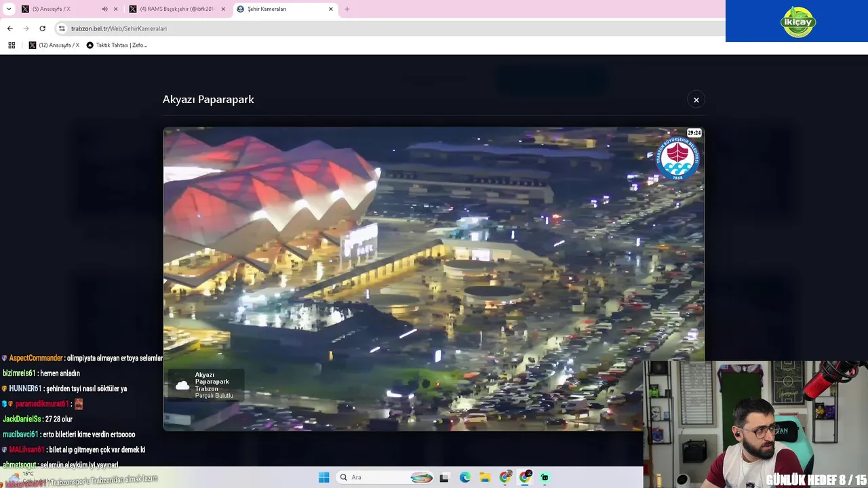
Task: Close the Akyazı Paparapark camera popup
Action: click(696, 100)
